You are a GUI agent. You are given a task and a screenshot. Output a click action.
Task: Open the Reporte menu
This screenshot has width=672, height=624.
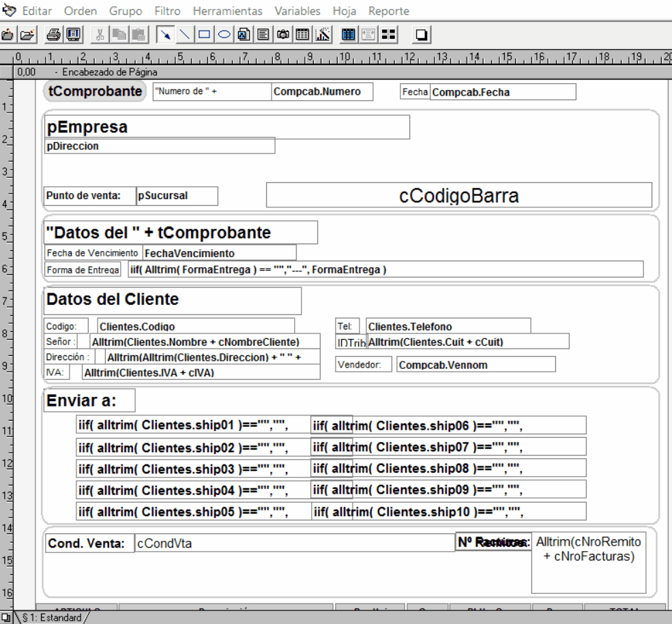389,11
